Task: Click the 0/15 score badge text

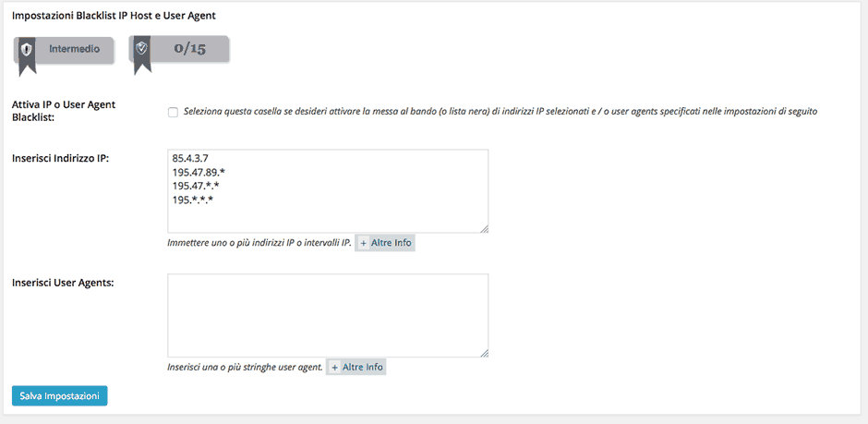Action: (x=189, y=49)
